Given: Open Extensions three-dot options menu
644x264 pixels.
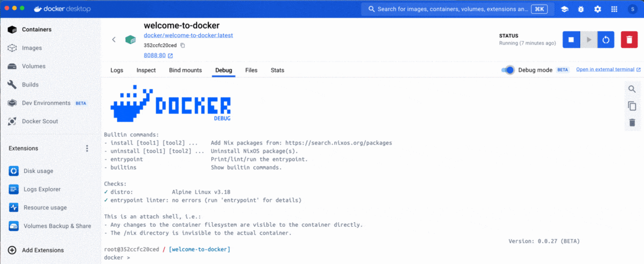Looking at the screenshot, I should coord(86,148).
